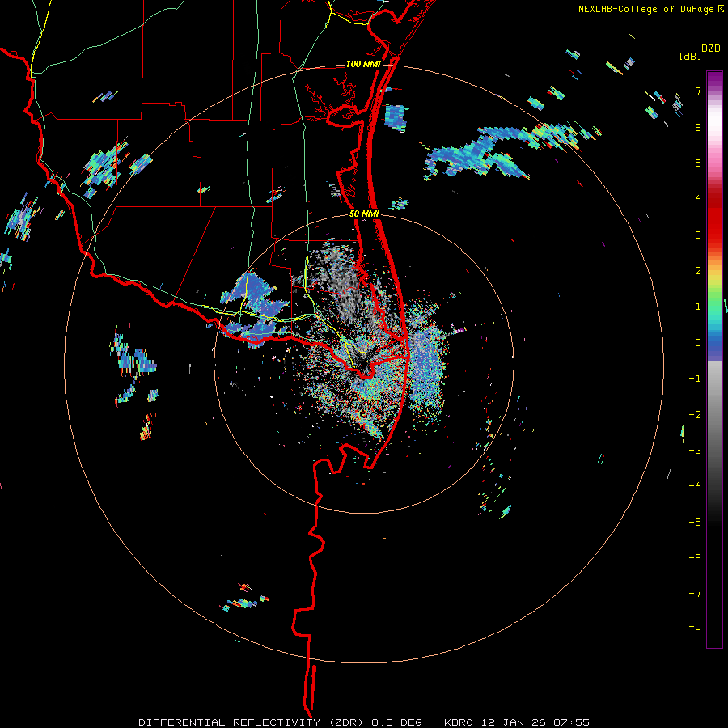Click the NEXLAB-College of DuPage watermark text
This screenshot has height=728, width=728.
(x=645, y=9)
